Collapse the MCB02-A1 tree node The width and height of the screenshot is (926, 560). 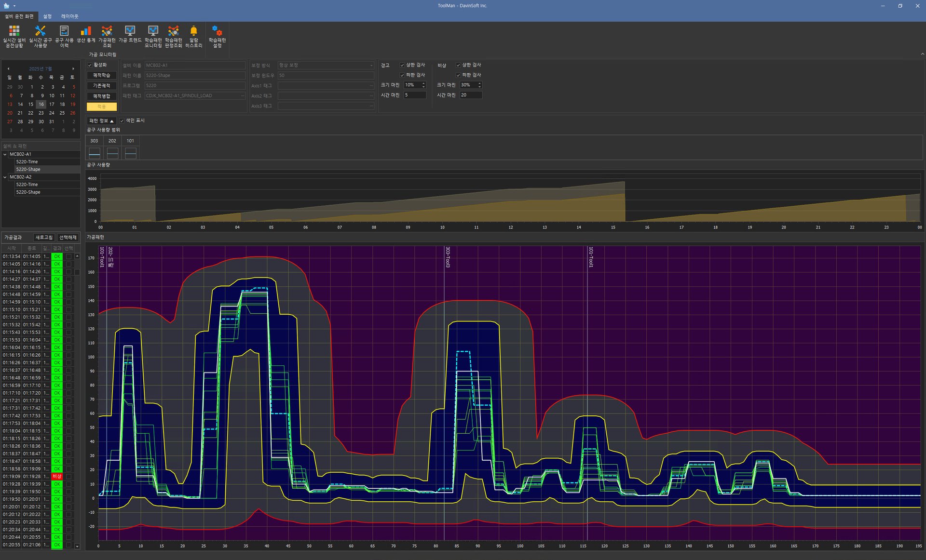point(5,154)
